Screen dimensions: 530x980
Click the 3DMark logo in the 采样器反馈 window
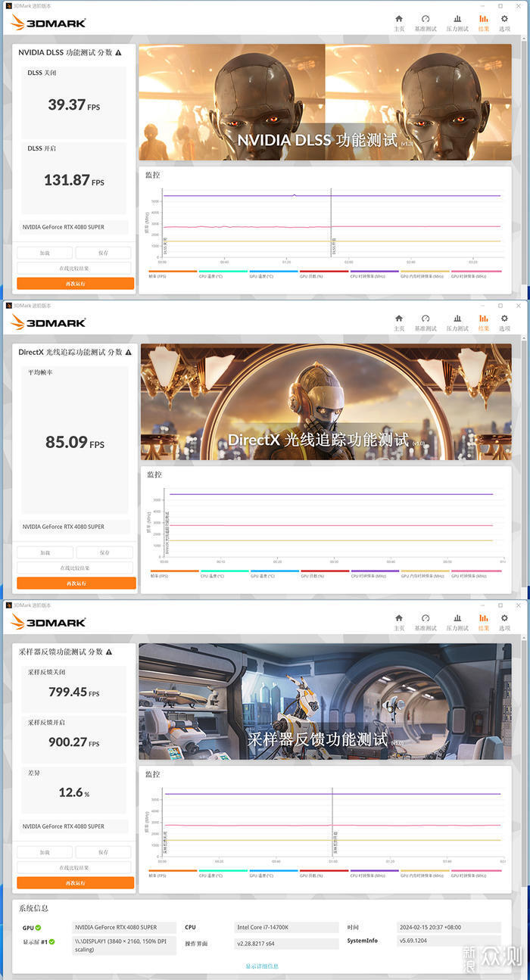(48, 622)
